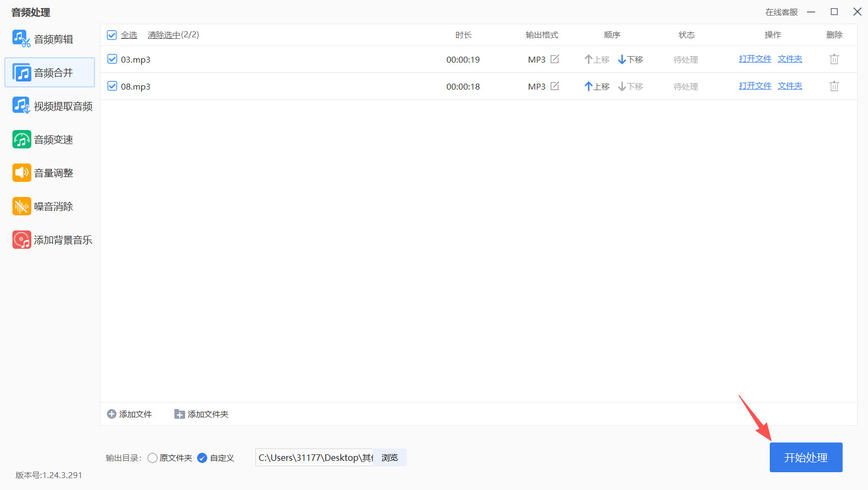Click 添加文件夹 to add a folder

point(201,414)
